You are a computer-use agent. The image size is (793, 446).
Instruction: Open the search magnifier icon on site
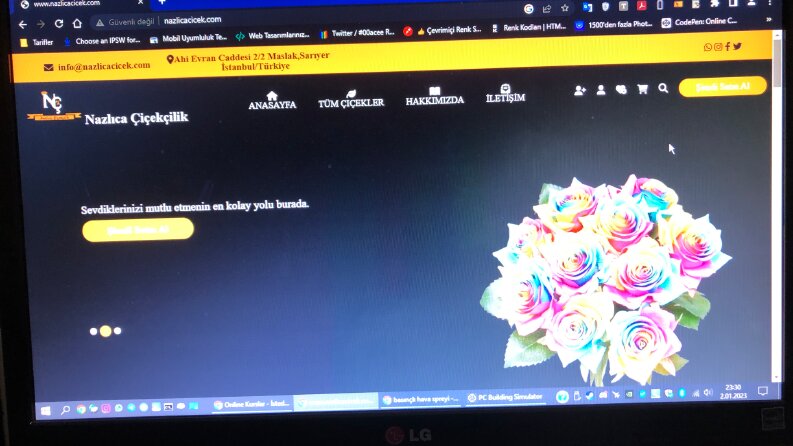(663, 88)
